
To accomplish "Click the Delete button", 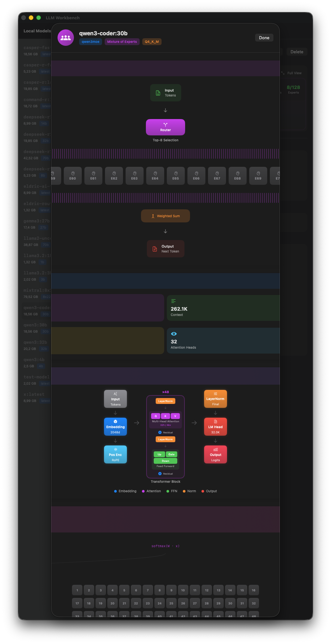I will pos(297,52).
